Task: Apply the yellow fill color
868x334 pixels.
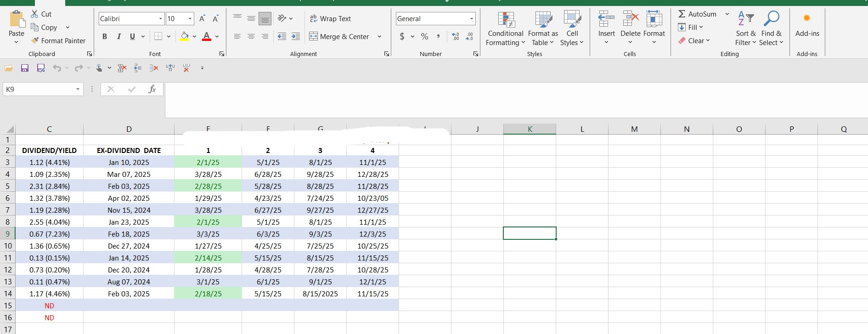Action: click(x=184, y=36)
